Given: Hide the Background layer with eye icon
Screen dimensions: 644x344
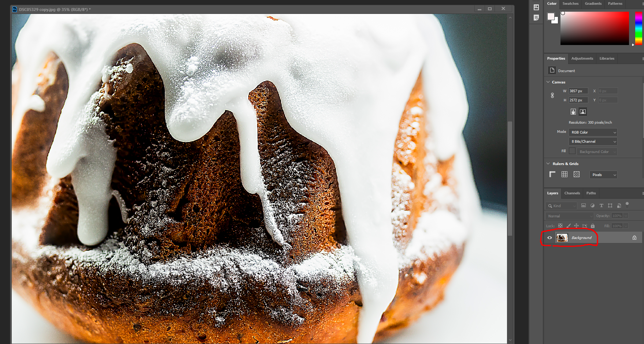Looking at the screenshot, I should (x=549, y=238).
